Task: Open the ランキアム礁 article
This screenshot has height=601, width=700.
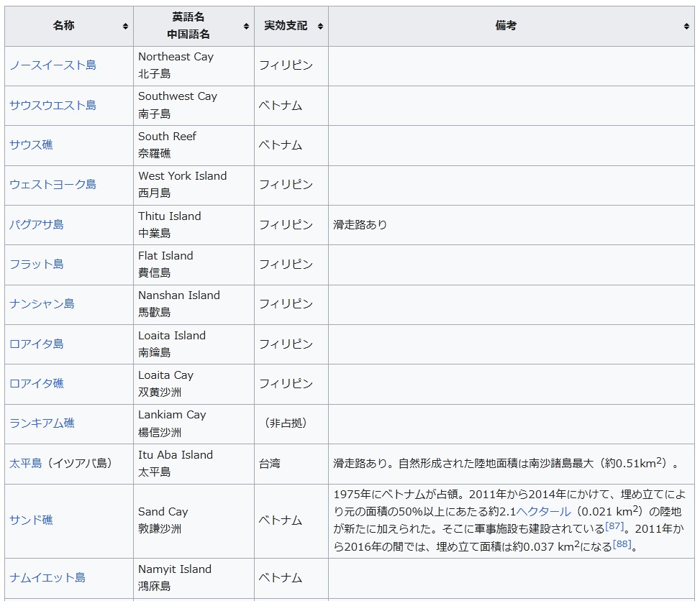Action: click(42, 423)
